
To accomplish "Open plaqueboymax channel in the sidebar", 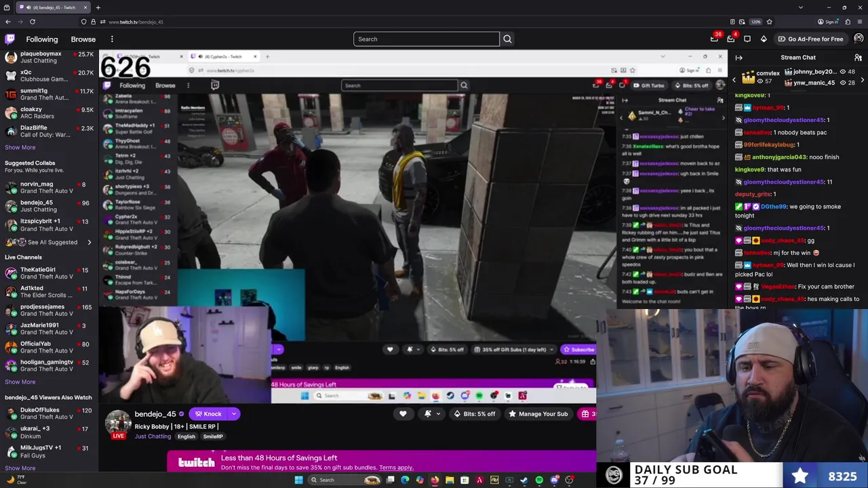I will (49, 57).
